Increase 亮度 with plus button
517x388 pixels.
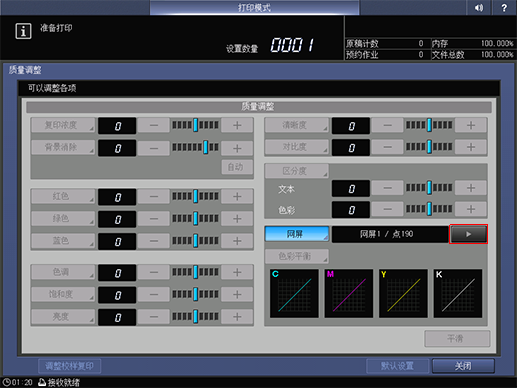pyautogui.click(x=237, y=317)
